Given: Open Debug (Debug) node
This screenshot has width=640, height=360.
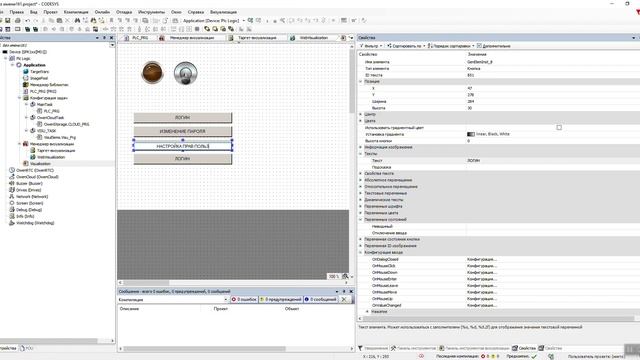Looking at the screenshot, I should tap(29, 209).
